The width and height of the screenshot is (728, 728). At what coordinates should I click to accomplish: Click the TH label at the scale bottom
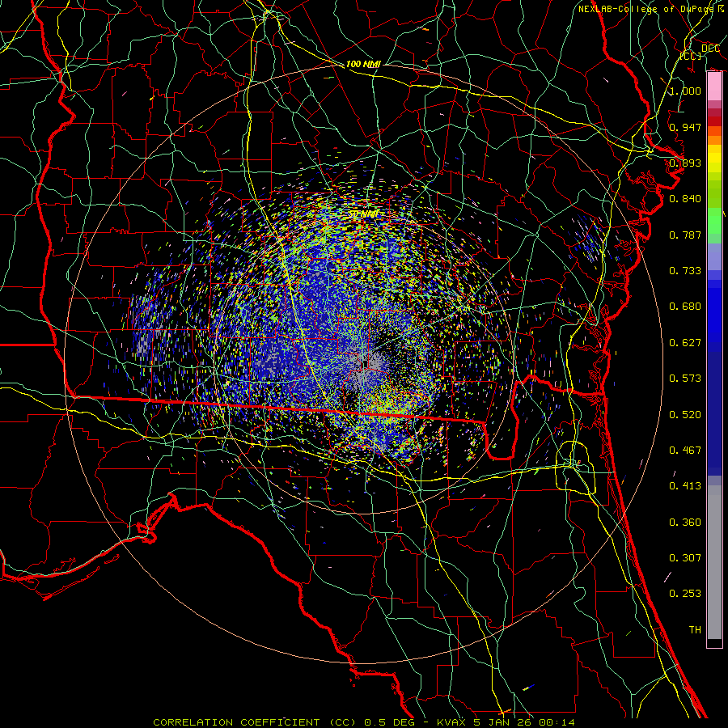tap(695, 630)
